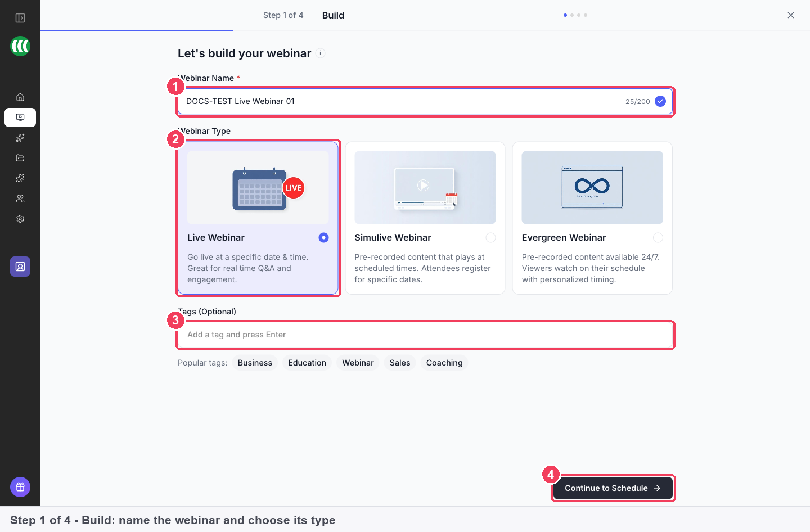
Task: Select the Live Webinar radio button
Action: pos(323,238)
